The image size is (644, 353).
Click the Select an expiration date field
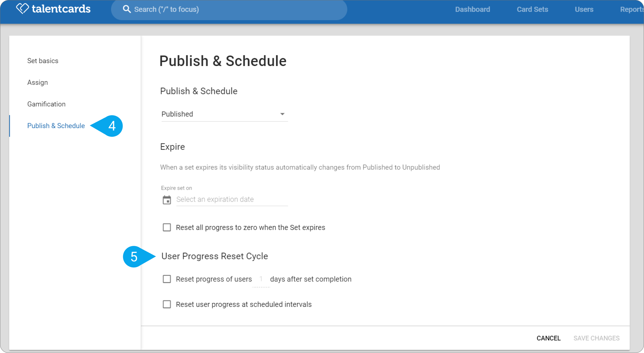click(232, 199)
